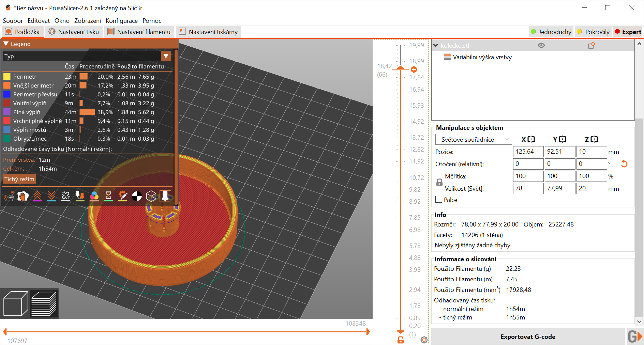The image size is (644, 345).
Task: Toggle the seams display icon
Action: pyautogui.click(x=65, y=196)
